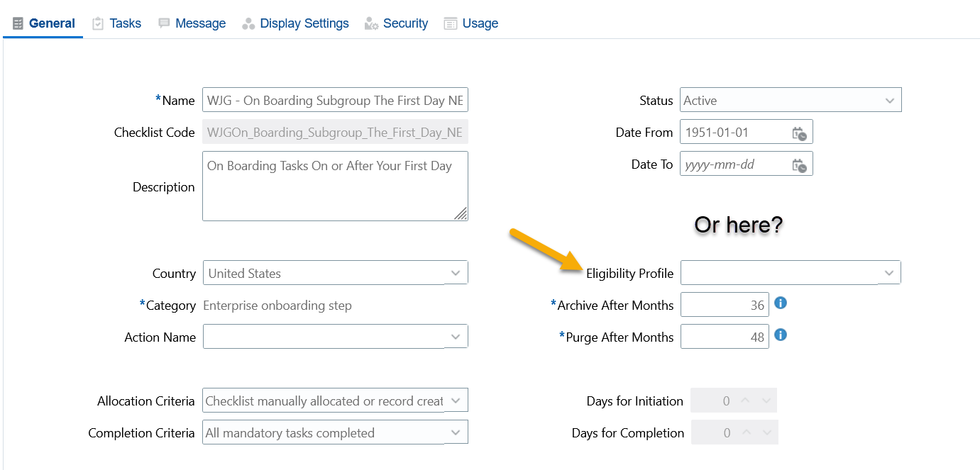980x470 pixels.
Task: Open the Country dropdown showing United States
Action: [335, 273]
